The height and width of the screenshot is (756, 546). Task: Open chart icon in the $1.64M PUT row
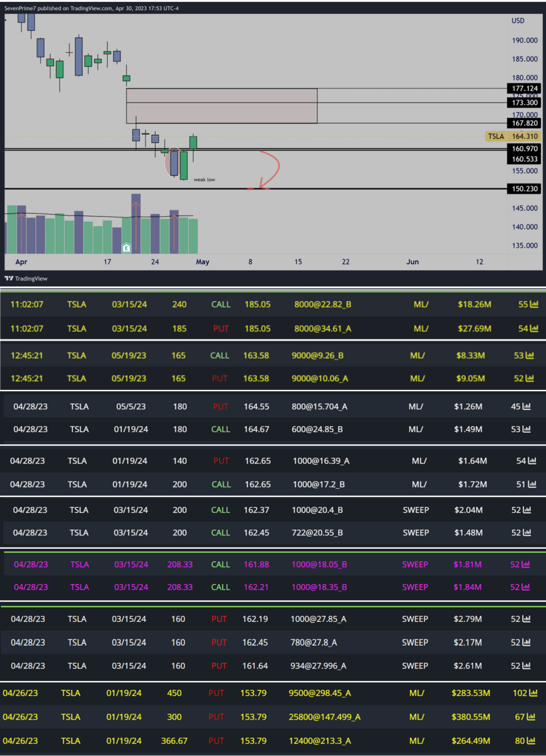[x=532, y=461]
